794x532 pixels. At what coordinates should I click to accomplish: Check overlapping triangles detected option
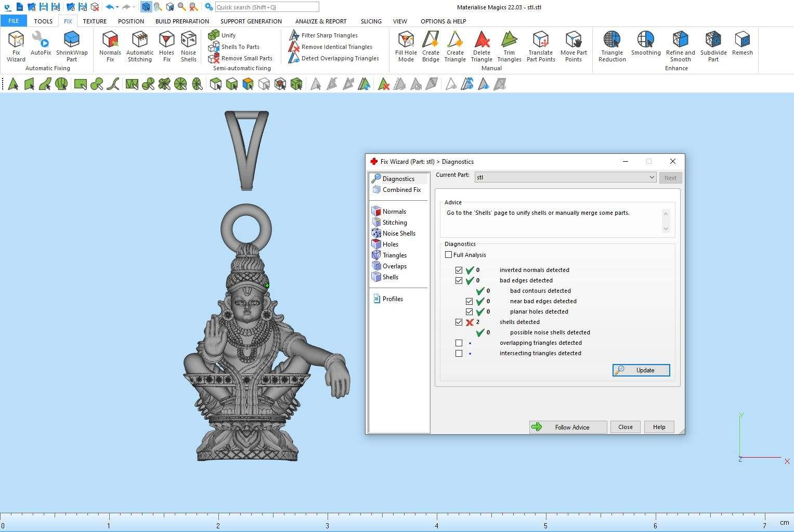459,343
